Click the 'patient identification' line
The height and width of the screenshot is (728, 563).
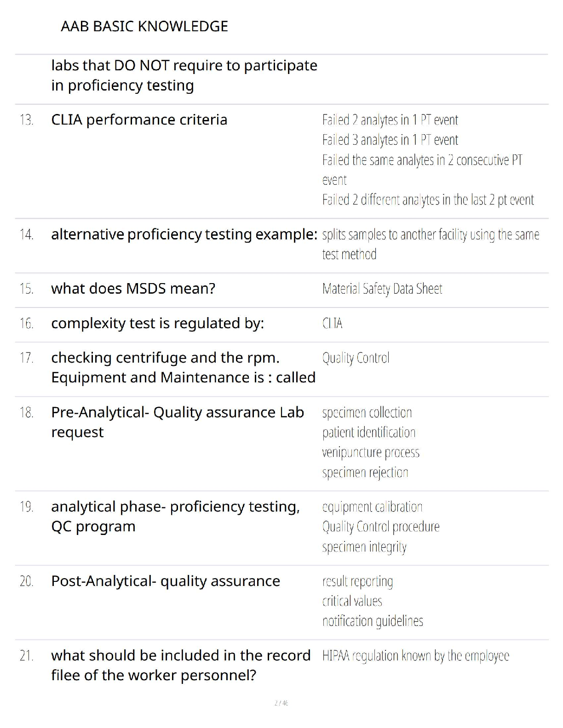368,432
